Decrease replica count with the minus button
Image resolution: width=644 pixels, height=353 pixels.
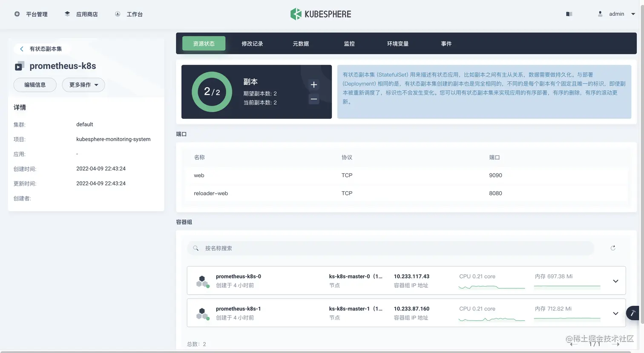[x=314, y=99]
